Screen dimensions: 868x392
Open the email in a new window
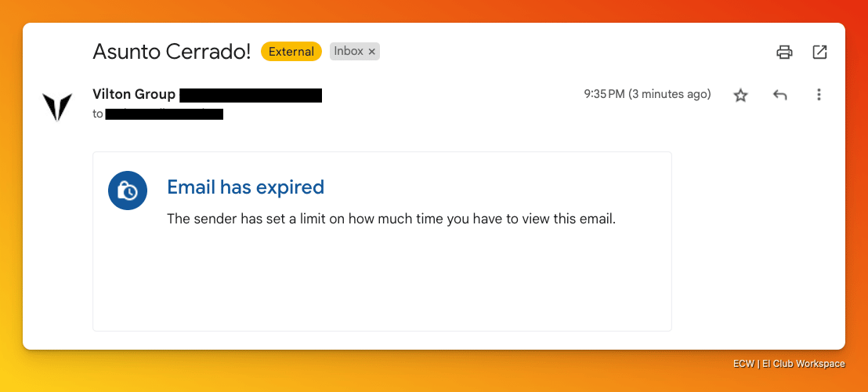point(819,52)
